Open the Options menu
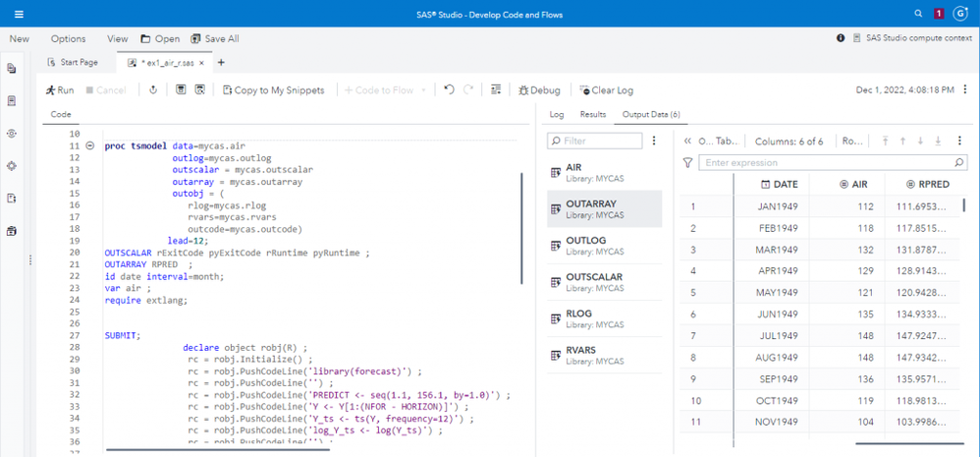 click(x=68, y=38)
